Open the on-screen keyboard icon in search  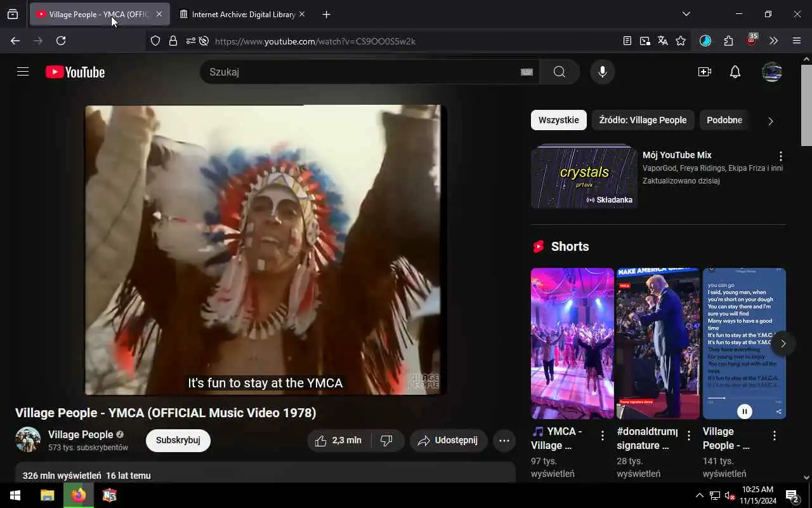(x=527, y=72)
